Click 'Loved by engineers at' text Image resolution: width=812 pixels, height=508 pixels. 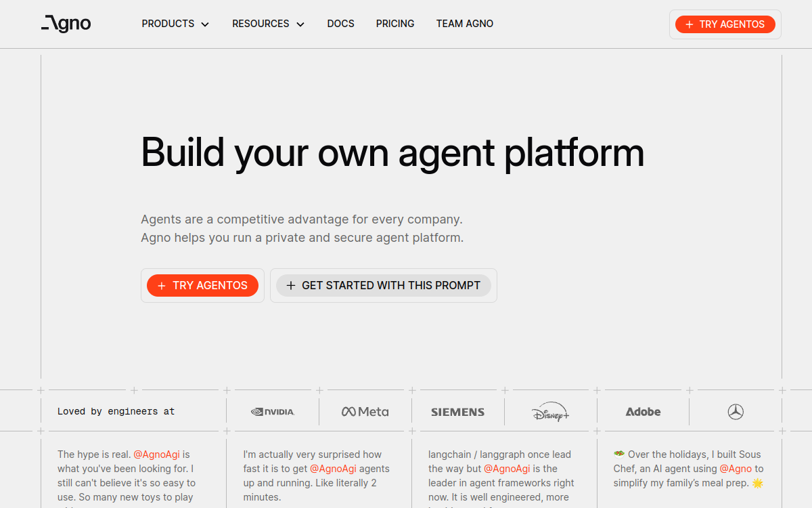point(116,411)
